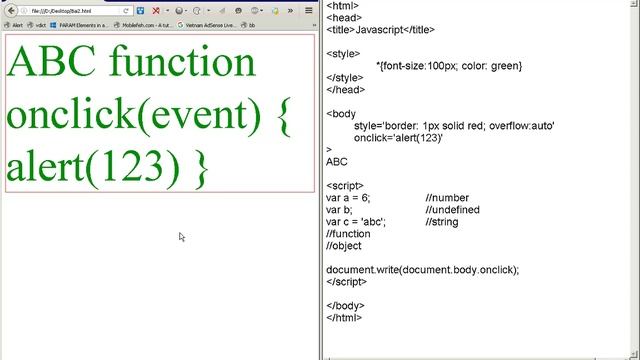Click the '//function' comment line

pyautogui.click(x=348, y=234)
